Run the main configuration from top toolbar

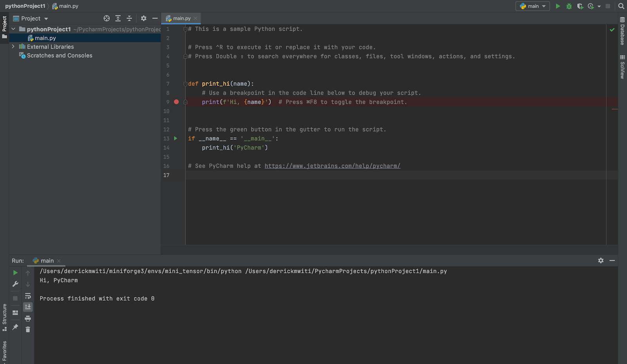point(558,6)
